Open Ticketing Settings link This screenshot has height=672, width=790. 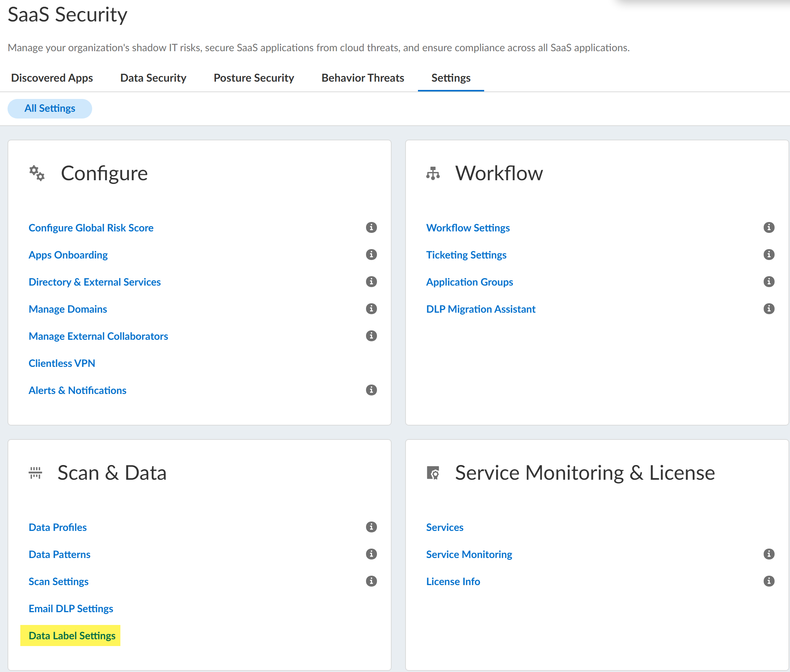tap(466, 255)
